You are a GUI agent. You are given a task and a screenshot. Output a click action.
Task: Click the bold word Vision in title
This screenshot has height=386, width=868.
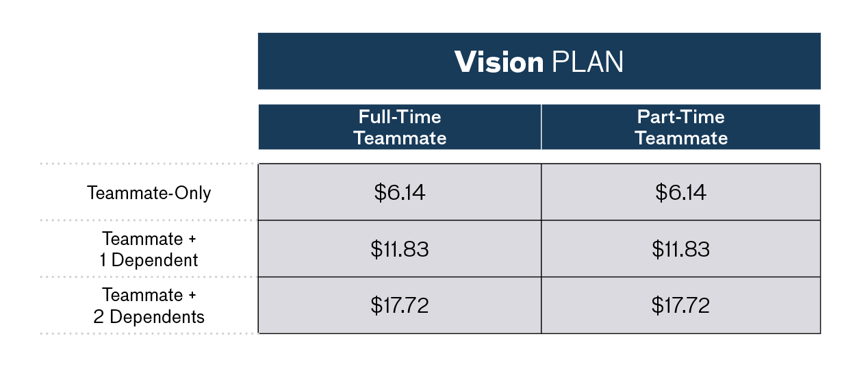[x=499, y=62]
